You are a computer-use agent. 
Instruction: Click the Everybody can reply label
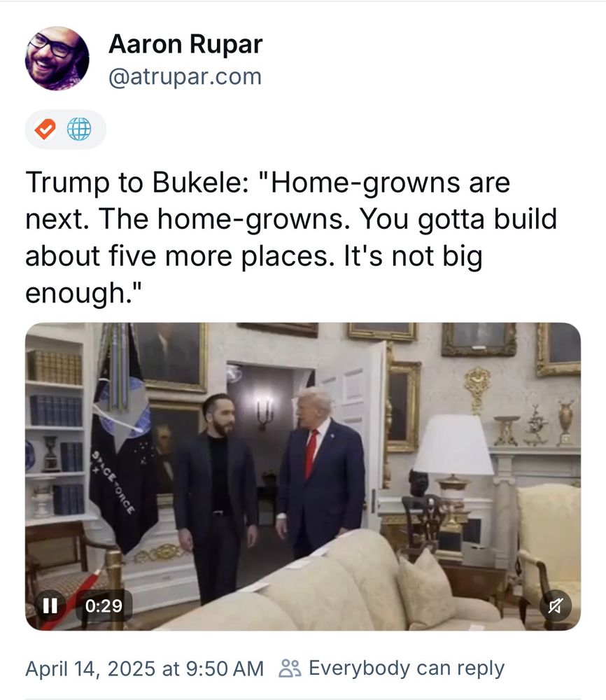406,668
